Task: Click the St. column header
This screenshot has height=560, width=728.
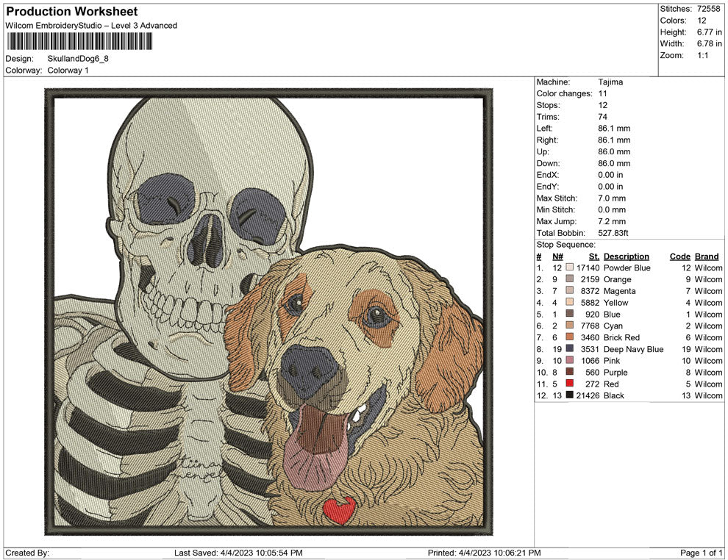Action: point(593,256)
